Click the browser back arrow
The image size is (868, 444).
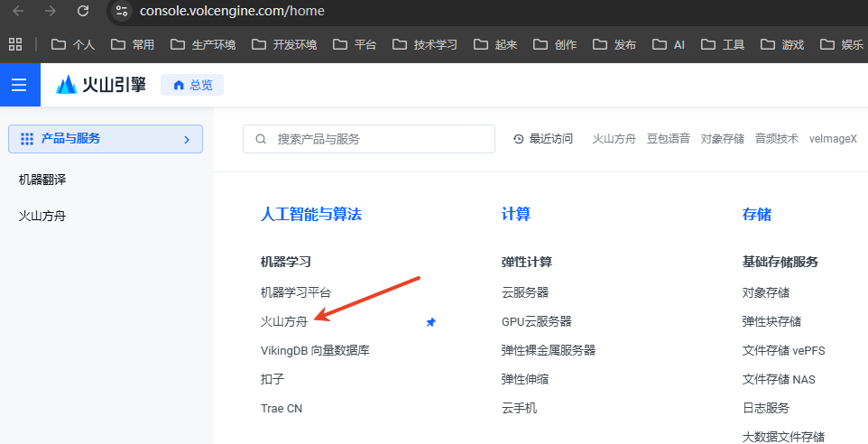point(18,11)
